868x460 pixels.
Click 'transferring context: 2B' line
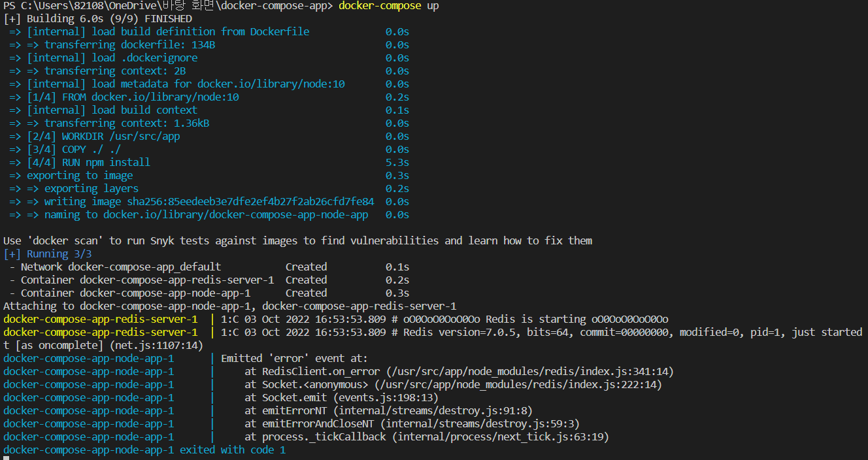pos(209,71)
